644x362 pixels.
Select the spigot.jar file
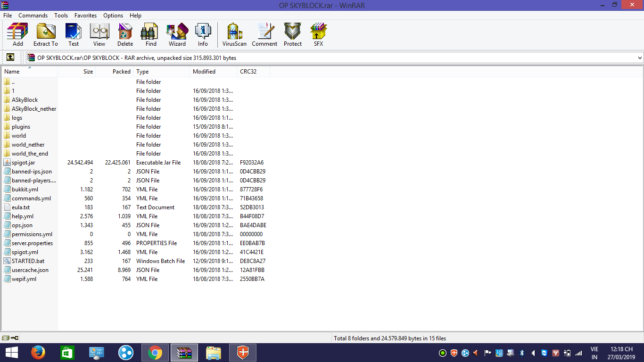tap(23, 163)
